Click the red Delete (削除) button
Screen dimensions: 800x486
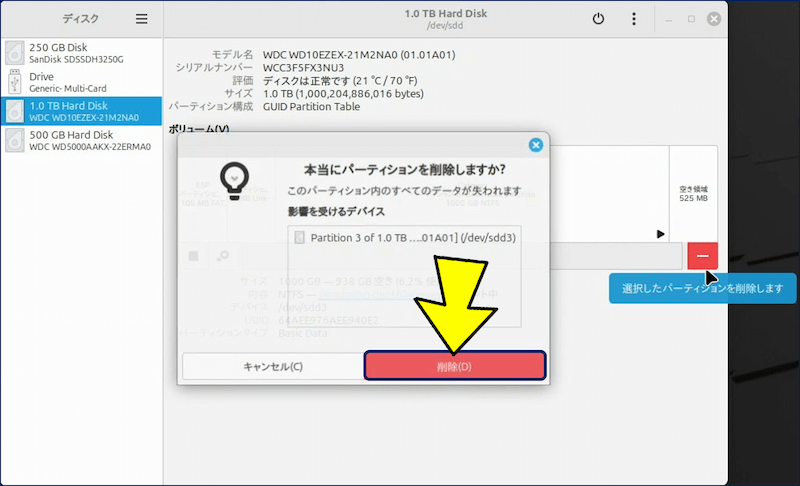(454, 366)
